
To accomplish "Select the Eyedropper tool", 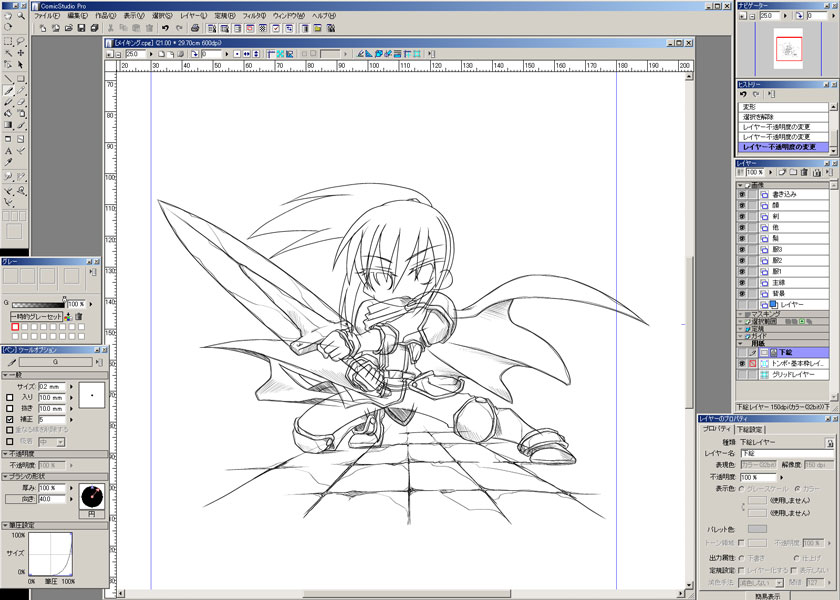I will tap(8, 163).
